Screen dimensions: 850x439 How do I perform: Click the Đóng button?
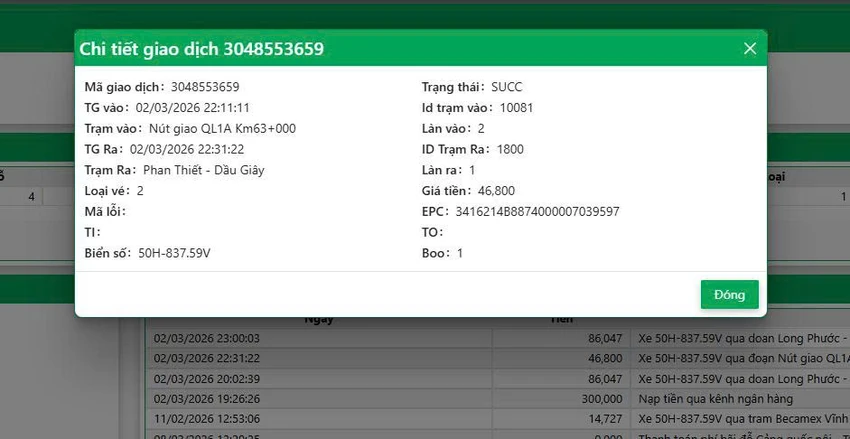click(x=729, y=295)
